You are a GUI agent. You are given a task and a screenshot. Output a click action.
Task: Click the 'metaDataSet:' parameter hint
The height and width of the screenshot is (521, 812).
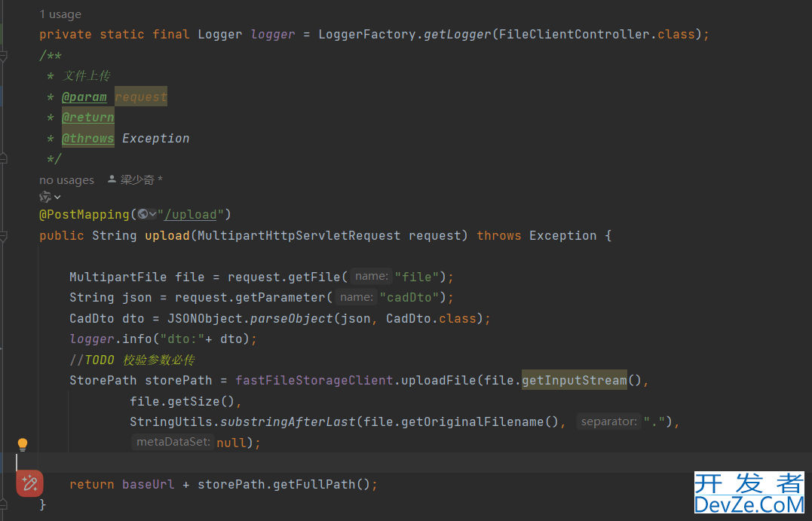[x=173, y=442]
